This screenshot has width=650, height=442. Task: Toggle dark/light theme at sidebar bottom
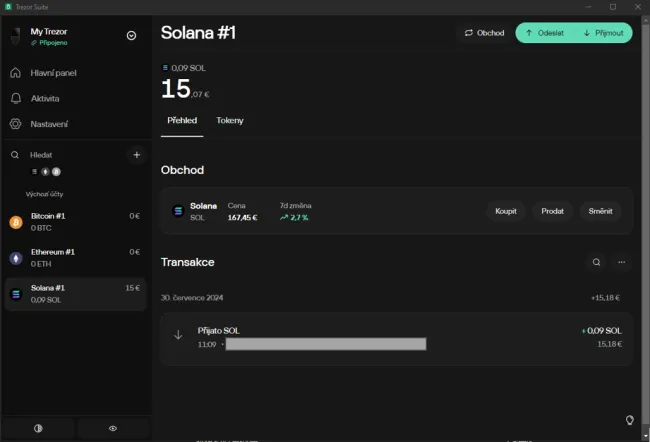click(x=38, y=428)
